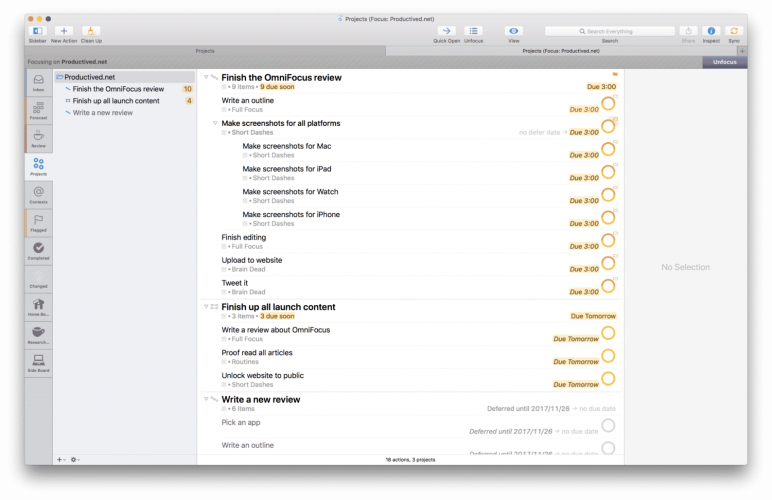Check off Make screenshots for iPhone
This screenshot has height=500, width=772.
pos(608,218)
